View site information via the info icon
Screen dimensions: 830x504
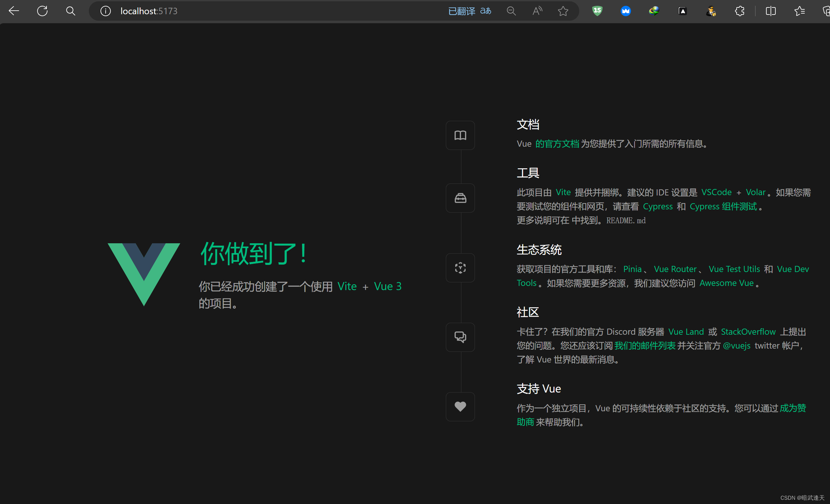click(x=105, y=11)
